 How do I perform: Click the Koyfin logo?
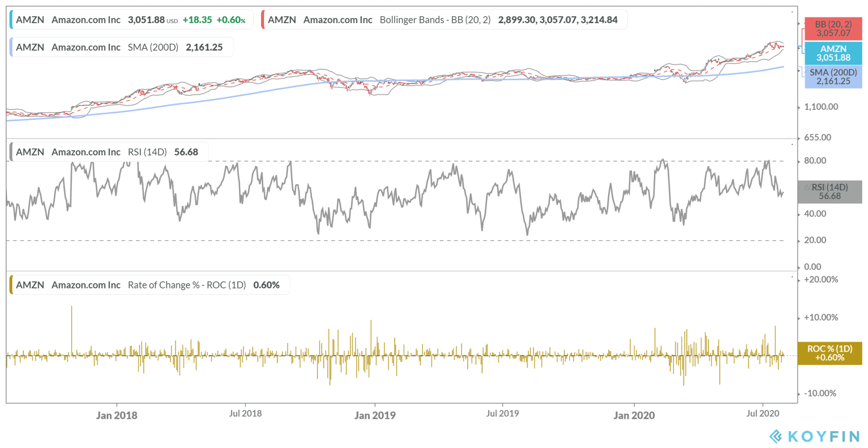815,436
